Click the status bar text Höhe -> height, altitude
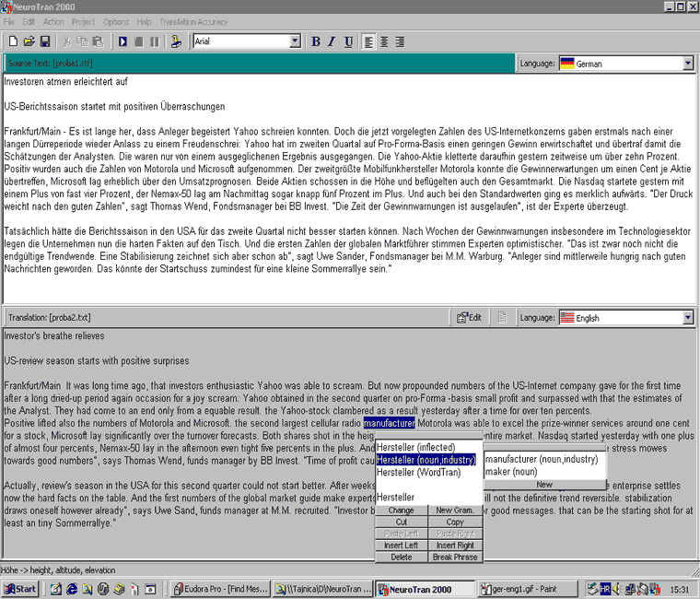Screen dimensions: 700x599 pos(58,570)
